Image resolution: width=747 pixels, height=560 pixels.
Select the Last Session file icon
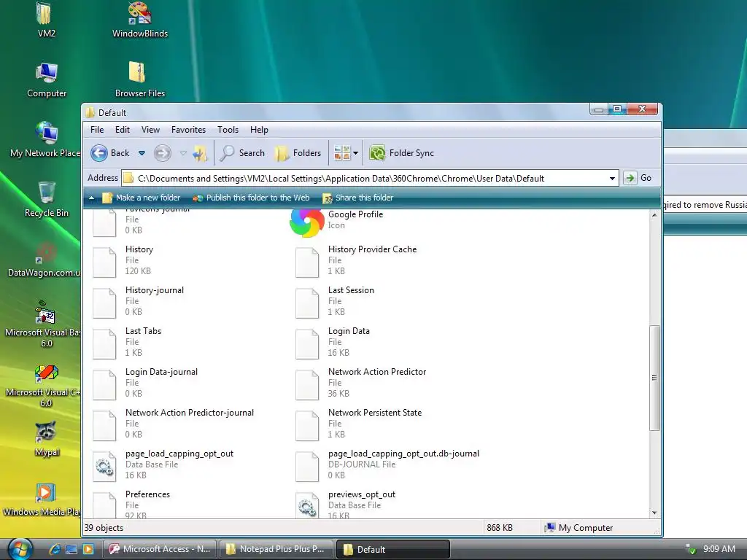307,303
